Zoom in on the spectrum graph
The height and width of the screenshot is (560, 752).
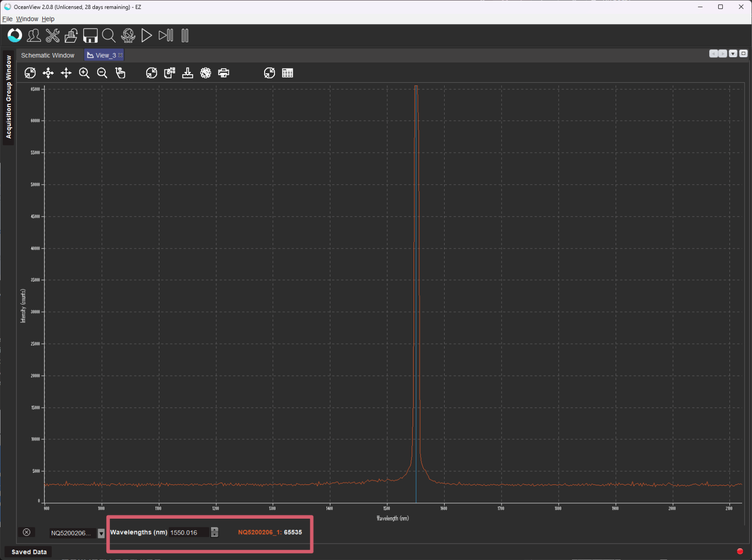click(x=84, y=73)
